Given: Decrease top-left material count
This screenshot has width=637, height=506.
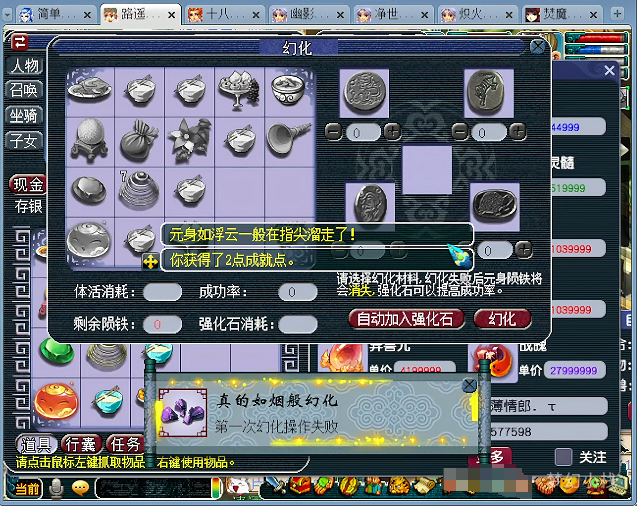Looking at the screenshot, I should tap(334, 132).
